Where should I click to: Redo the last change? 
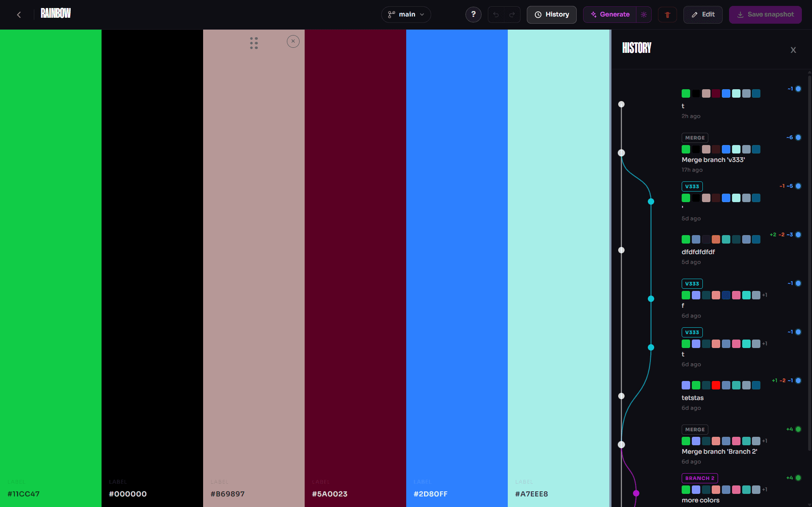(512, 15)
